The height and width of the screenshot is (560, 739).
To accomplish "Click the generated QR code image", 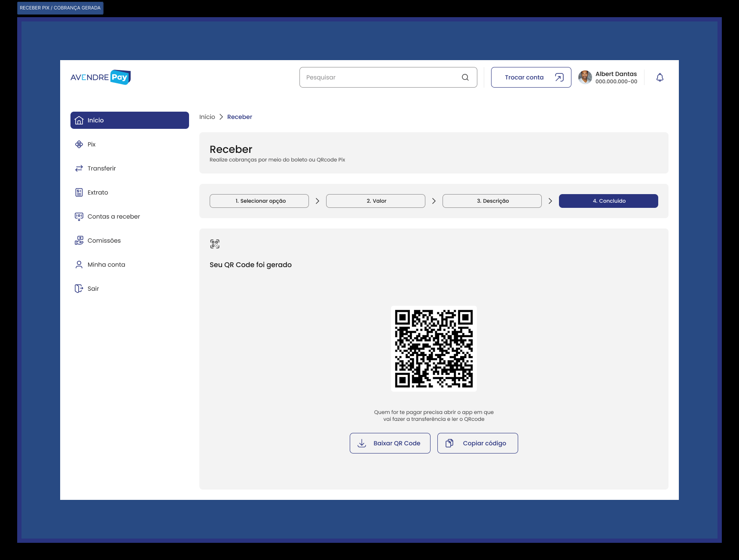I will [434, 349].
